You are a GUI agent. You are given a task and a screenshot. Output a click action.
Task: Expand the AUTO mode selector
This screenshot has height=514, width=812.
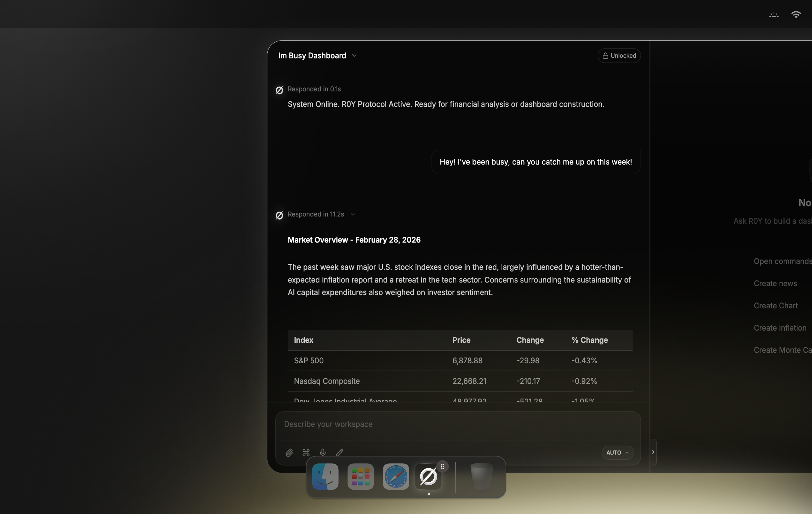tap(617, 452)
